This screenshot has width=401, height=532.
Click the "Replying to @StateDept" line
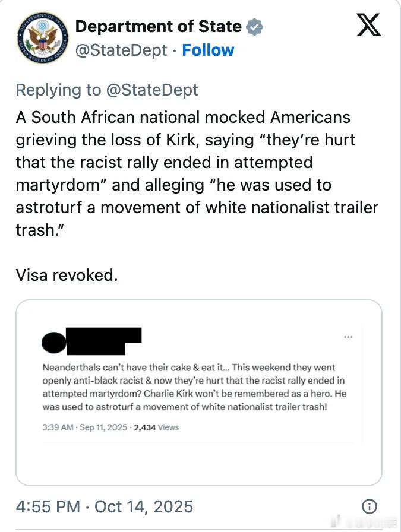(x=107, y=90)
